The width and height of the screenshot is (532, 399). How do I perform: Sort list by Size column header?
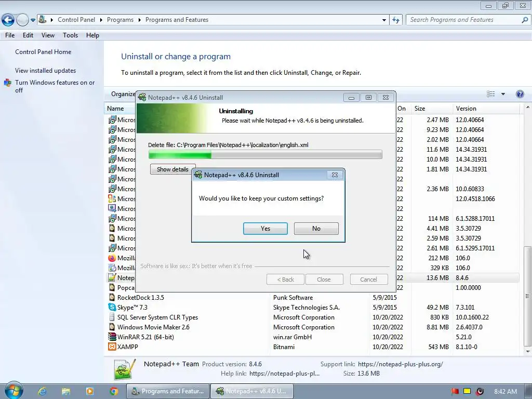pyautogui.click(x=432, y=108)
